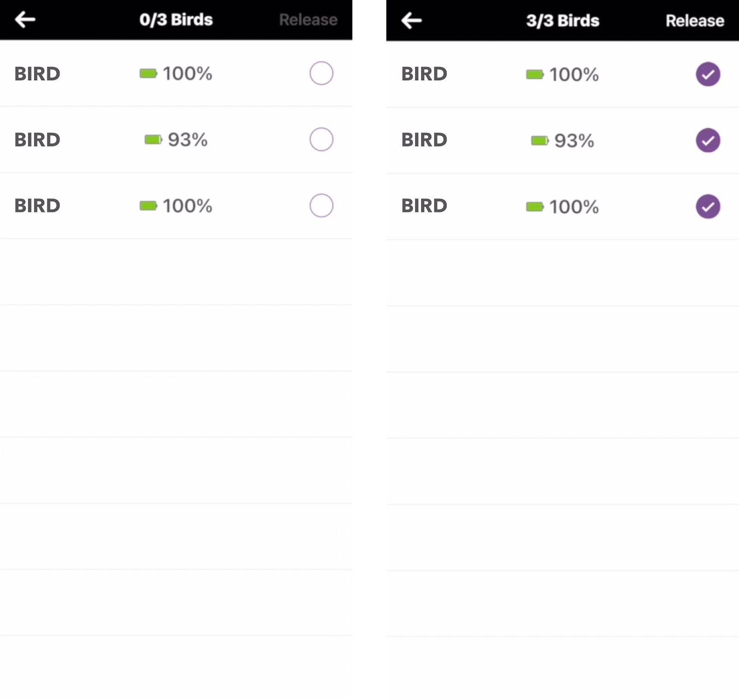Click the "0/3 Birds" header title

(176, 20)
